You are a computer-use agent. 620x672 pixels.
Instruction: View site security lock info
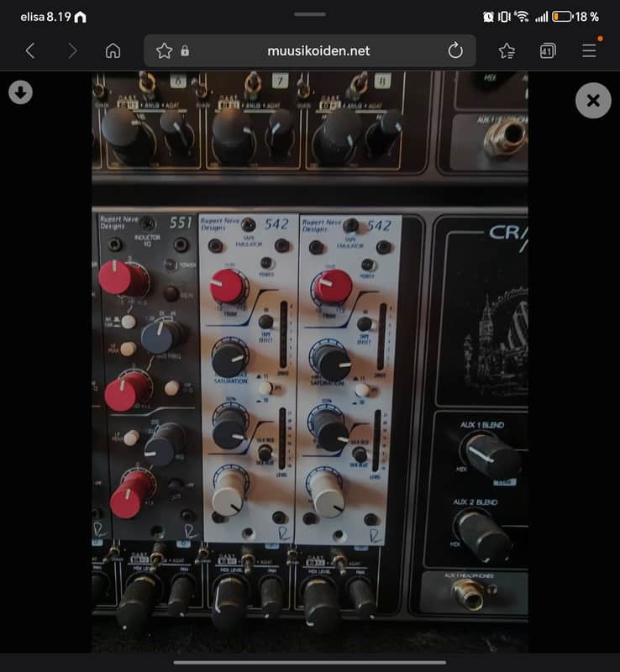coord(185,51)
